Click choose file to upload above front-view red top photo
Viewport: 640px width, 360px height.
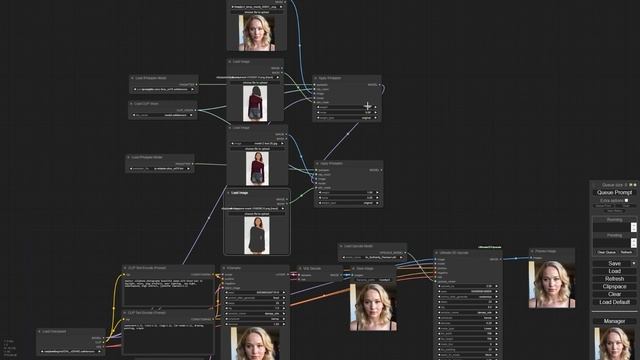pos(257,149)
